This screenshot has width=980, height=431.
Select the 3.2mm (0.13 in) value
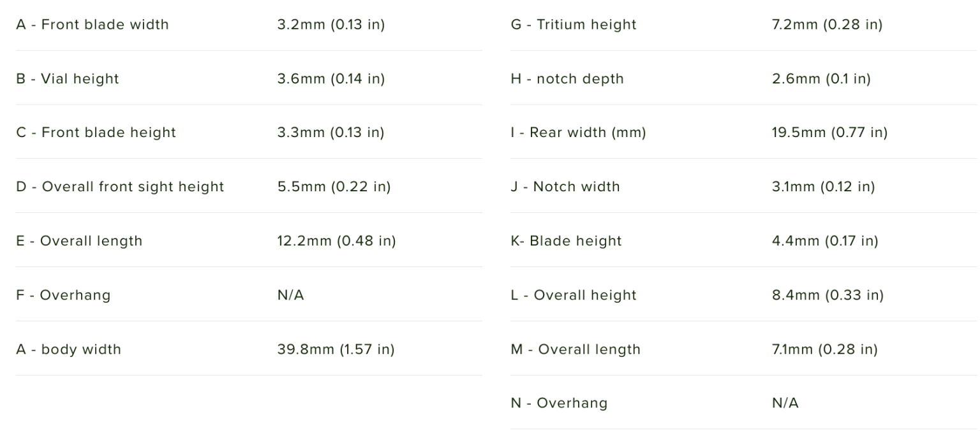tap(330, 25)
